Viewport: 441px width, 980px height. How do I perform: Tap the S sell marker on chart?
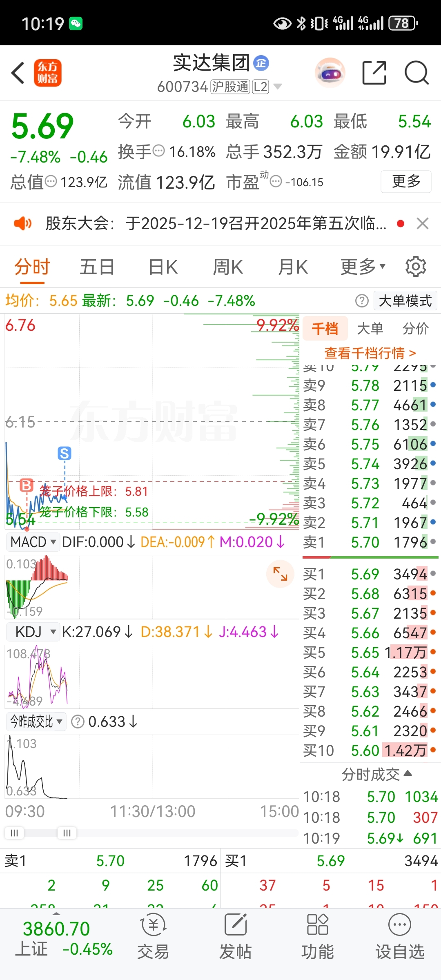[65, 453]
